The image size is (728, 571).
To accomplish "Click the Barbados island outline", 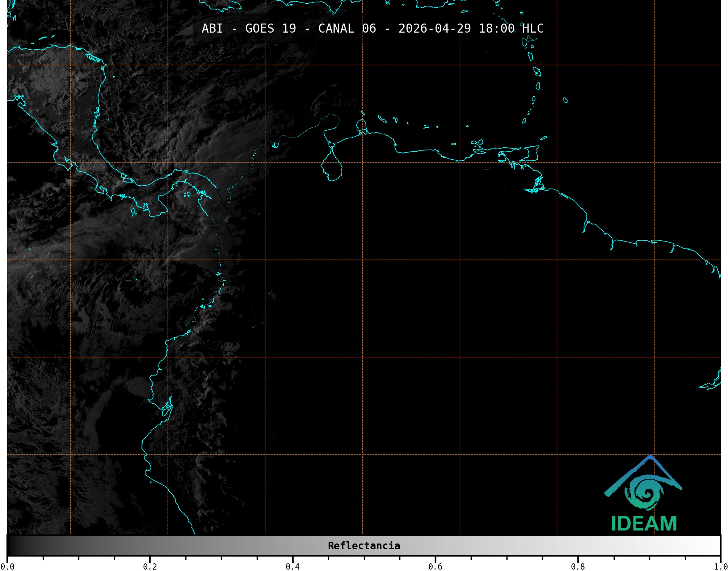I will pyautogui.click(x=565, y=100).
